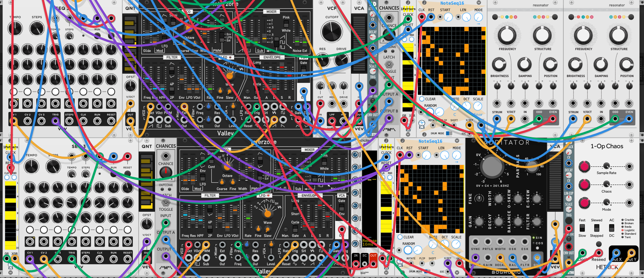Screen dimensions: 644x278
Task: Click the Clock input jack on 1-Op Chaos
Action: 582,253
